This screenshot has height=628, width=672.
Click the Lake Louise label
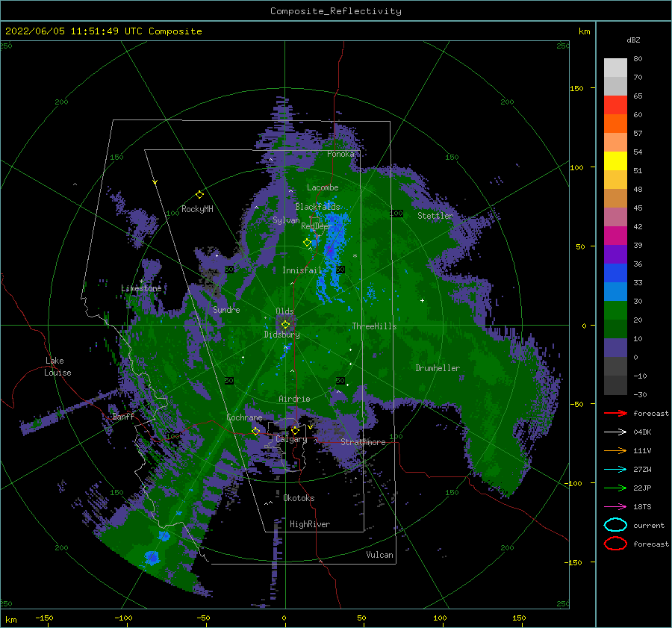[57, 367]
